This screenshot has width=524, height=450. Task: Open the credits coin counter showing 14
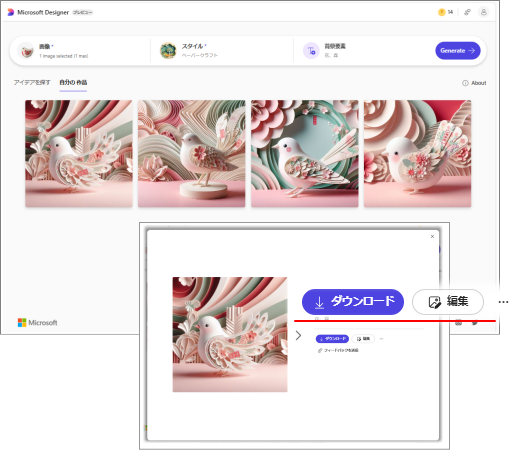(445, 12)
